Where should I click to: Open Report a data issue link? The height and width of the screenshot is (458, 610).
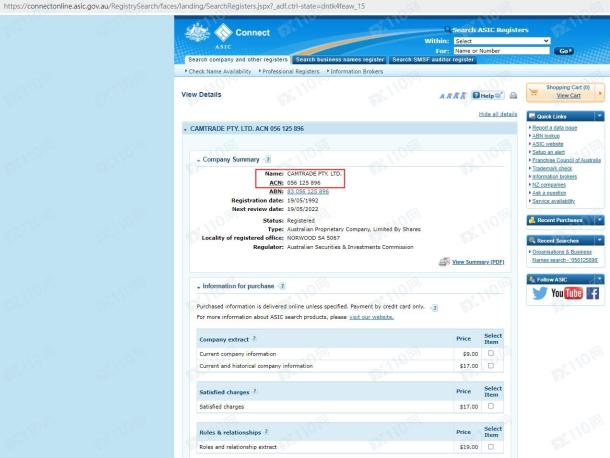click(554, 128)
